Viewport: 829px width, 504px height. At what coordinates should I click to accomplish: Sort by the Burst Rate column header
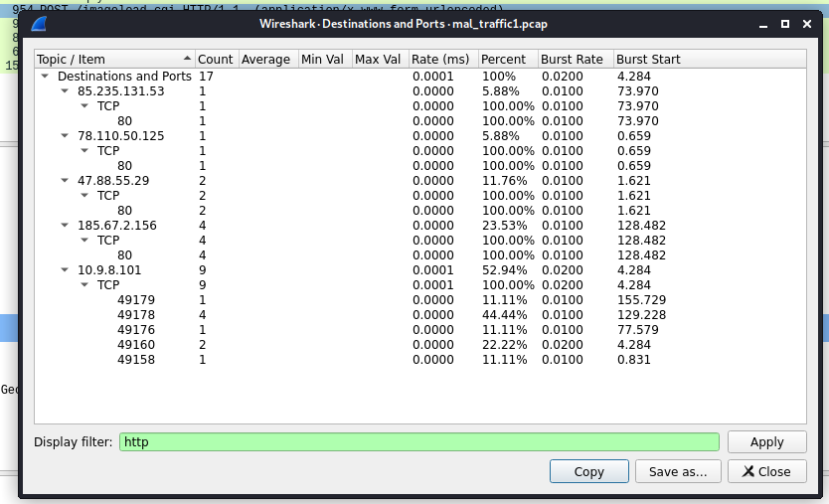[576, 60]
